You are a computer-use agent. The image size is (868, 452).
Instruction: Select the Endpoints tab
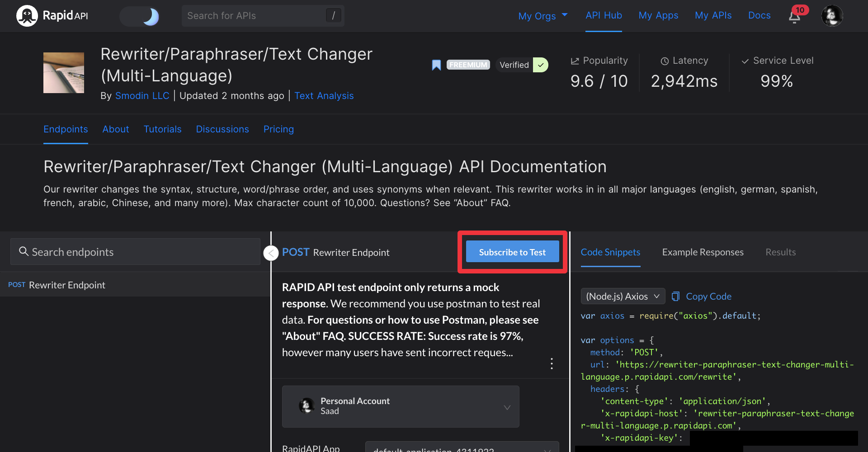click(66, 129)
